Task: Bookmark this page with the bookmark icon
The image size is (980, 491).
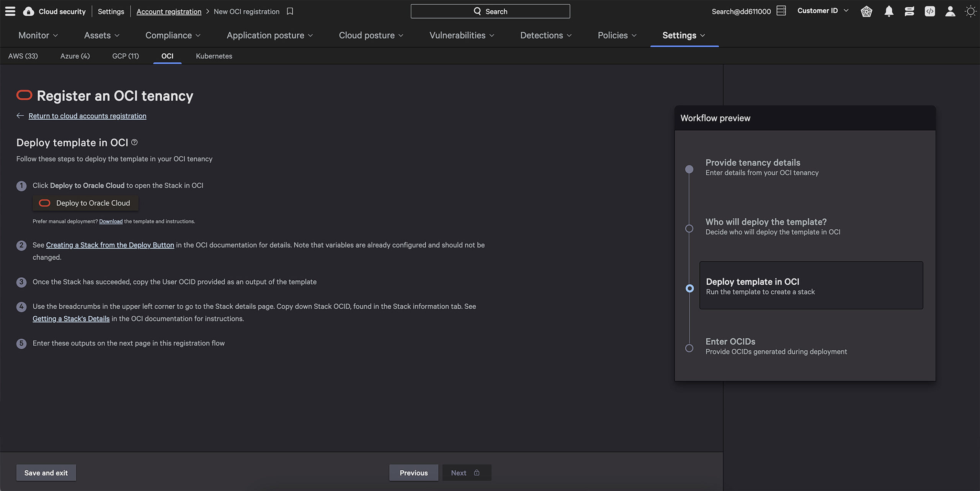Action: 290,11
